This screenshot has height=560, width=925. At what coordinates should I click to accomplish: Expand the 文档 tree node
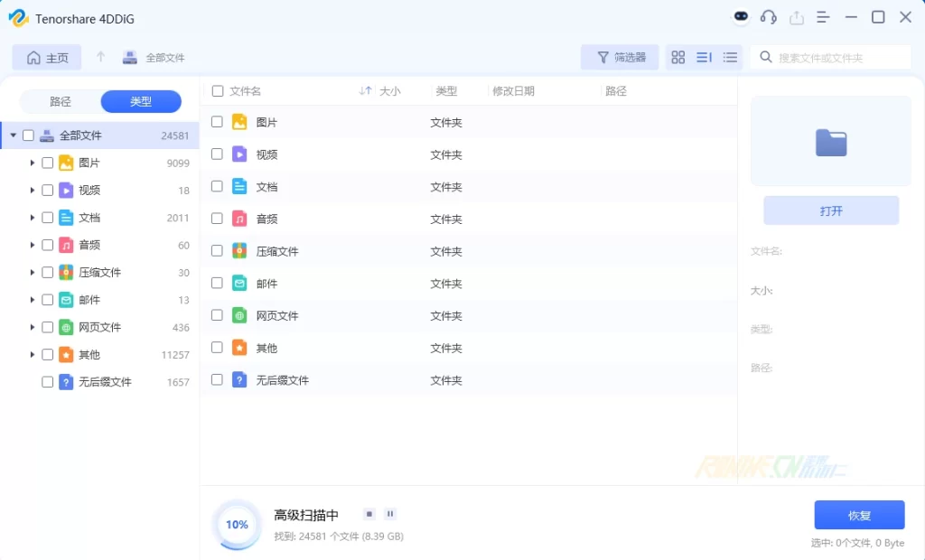click(x=33, y=218)
